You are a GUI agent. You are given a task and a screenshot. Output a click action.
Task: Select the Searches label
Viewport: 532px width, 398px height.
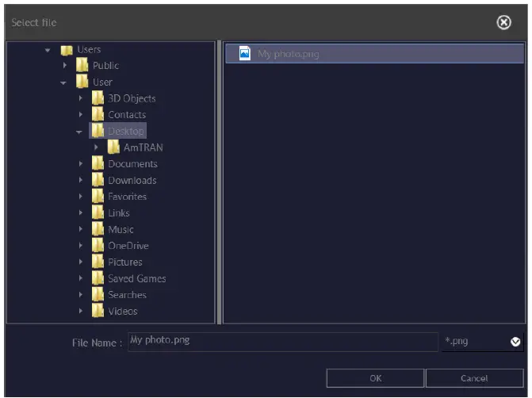(127, 295)
